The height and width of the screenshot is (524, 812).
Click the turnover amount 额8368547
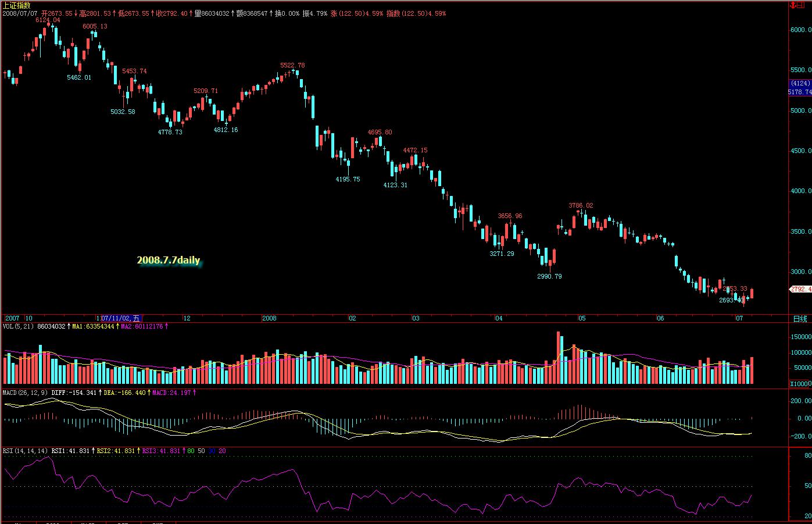(x=252, y=13)
